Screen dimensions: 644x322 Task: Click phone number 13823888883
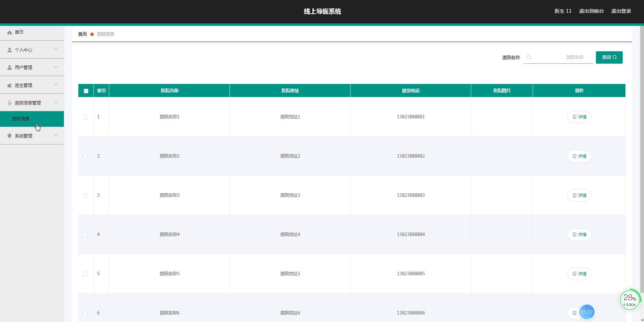pyautogui.click(x=411, y=195)
